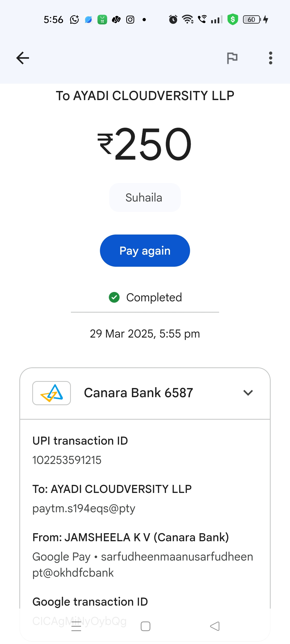Tap the Canara Bank logo icon
The image size is (290, 644).
pyautogui.click(x=52, y=393)
